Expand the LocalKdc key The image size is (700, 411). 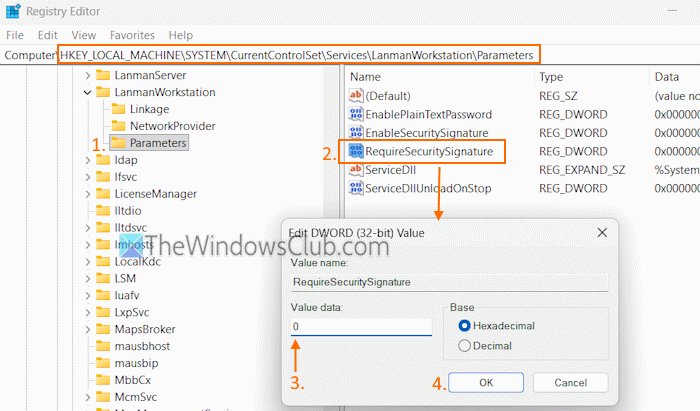click(88, 262)
